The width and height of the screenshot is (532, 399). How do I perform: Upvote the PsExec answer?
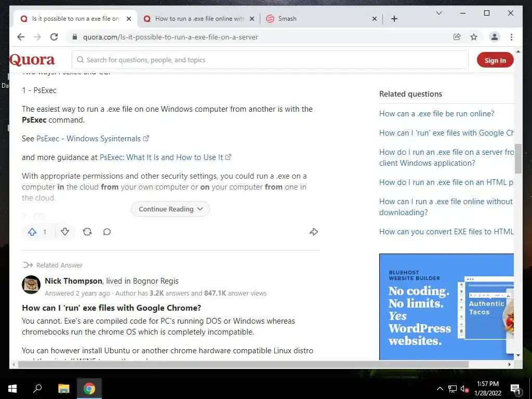(x=32, y=232)
